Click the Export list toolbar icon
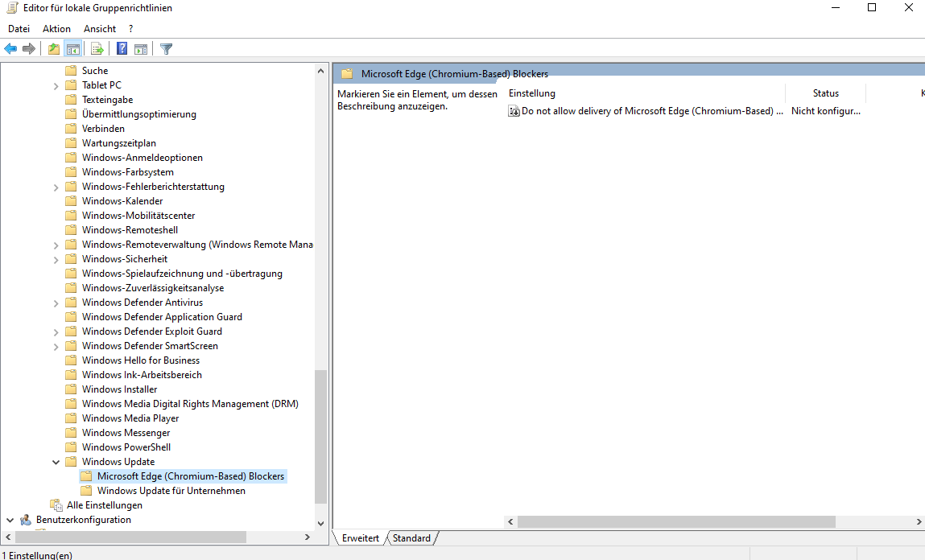Viewport: 925px width, 560px height. click(97, 49)
